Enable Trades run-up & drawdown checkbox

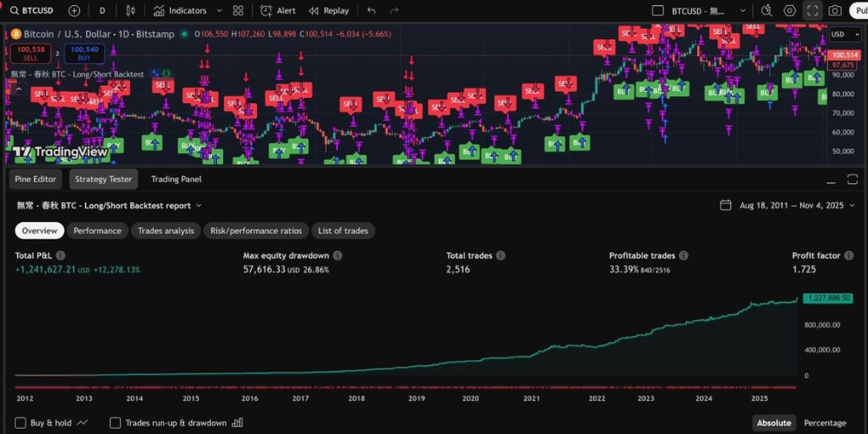coord(115,423)
